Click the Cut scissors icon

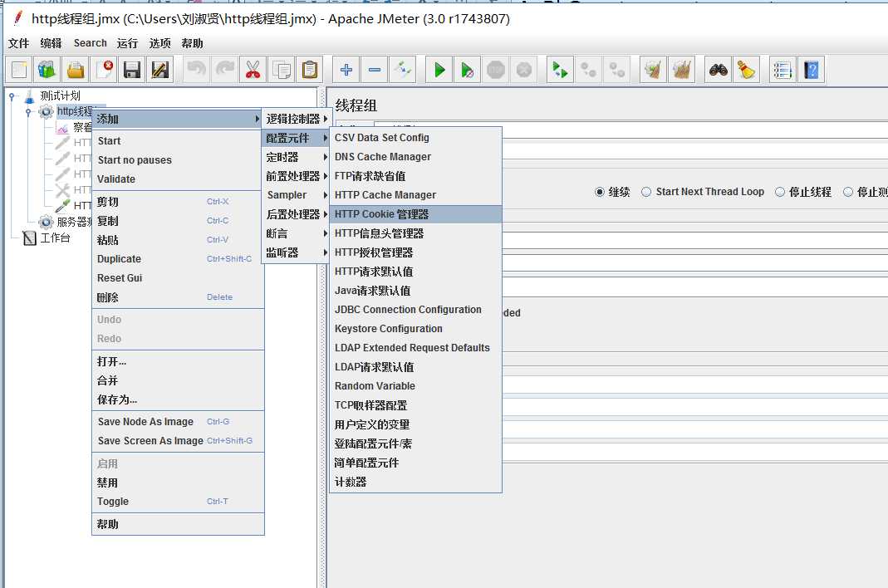tap(253, 71)
